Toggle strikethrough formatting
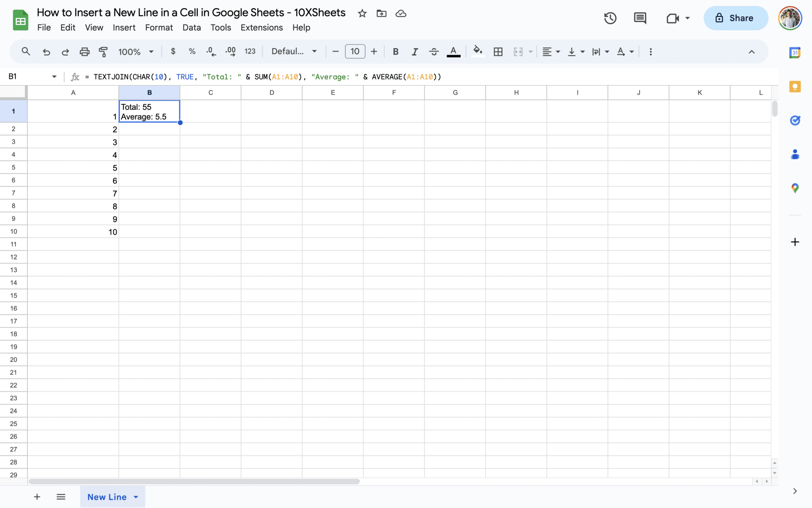This screenshot has height=508, width=812. [434, 52]
